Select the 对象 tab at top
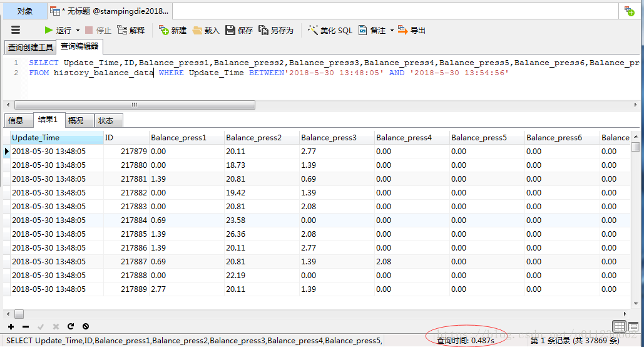The image size is (644, 347). (x=24, y=11)
